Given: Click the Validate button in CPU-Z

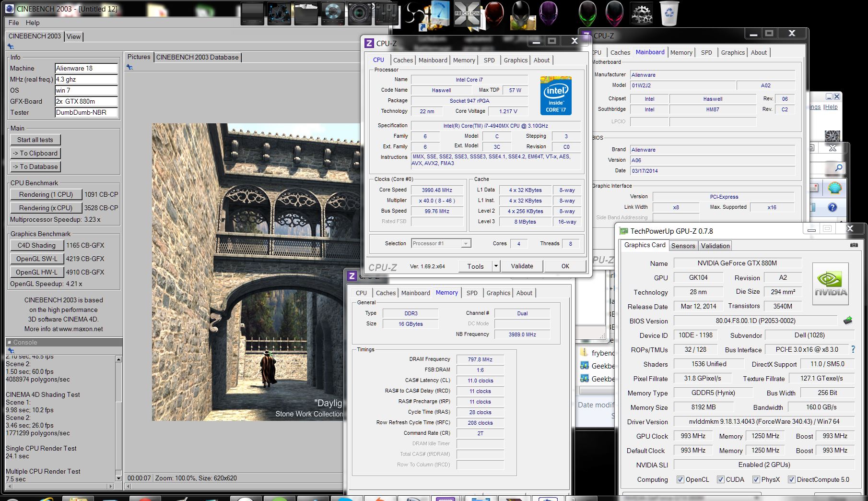Looking at the screenshot, I should click(x=522, y=266).
